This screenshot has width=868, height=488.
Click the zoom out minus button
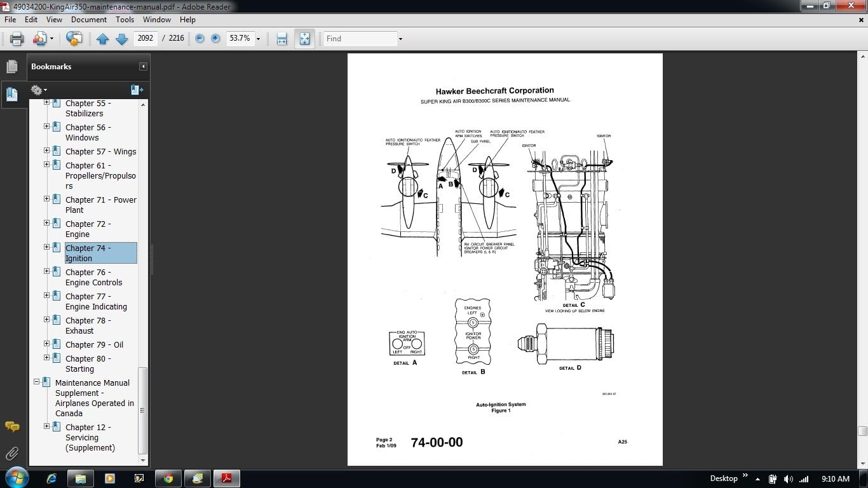(200, 39)
